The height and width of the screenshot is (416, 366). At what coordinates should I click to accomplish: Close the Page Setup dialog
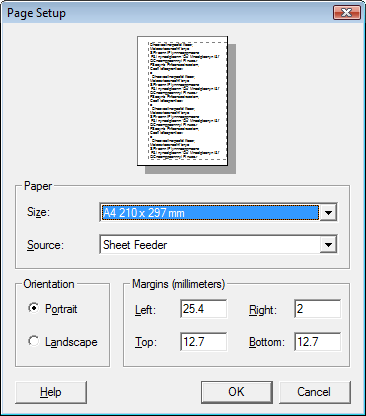pos(347,13)
